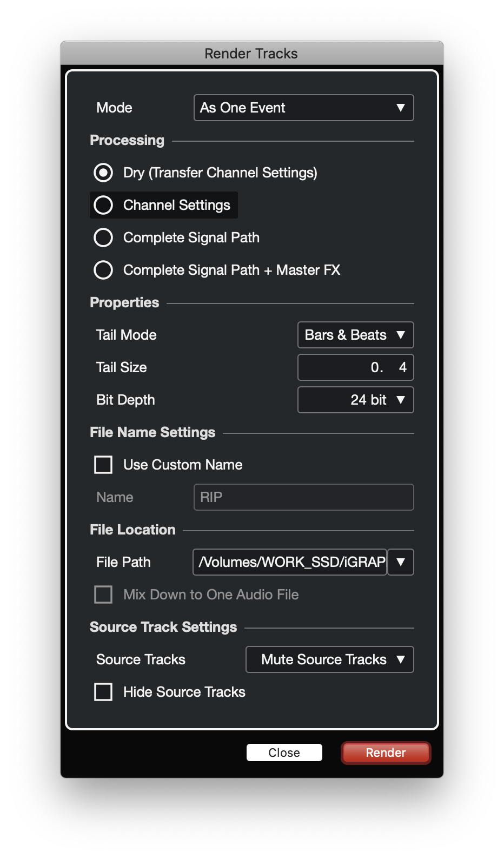Open the Mute Source Tracks dropdown
The width and height of the screenshot is (504, 858).
(x=329, y=659)
